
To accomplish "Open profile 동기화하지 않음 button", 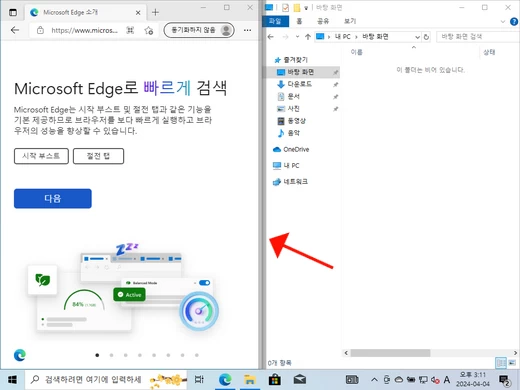I will (199, 30).
